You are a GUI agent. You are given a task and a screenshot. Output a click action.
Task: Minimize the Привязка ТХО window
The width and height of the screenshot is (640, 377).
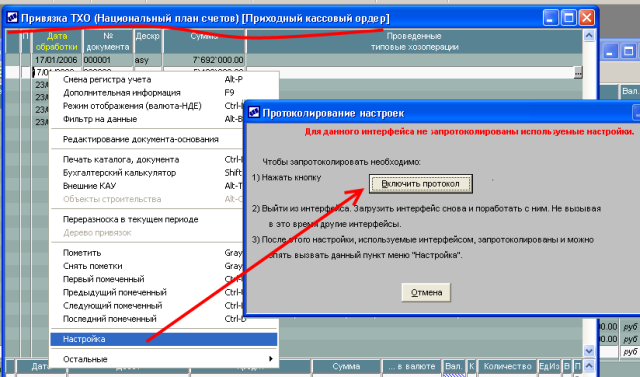point(550,18)
